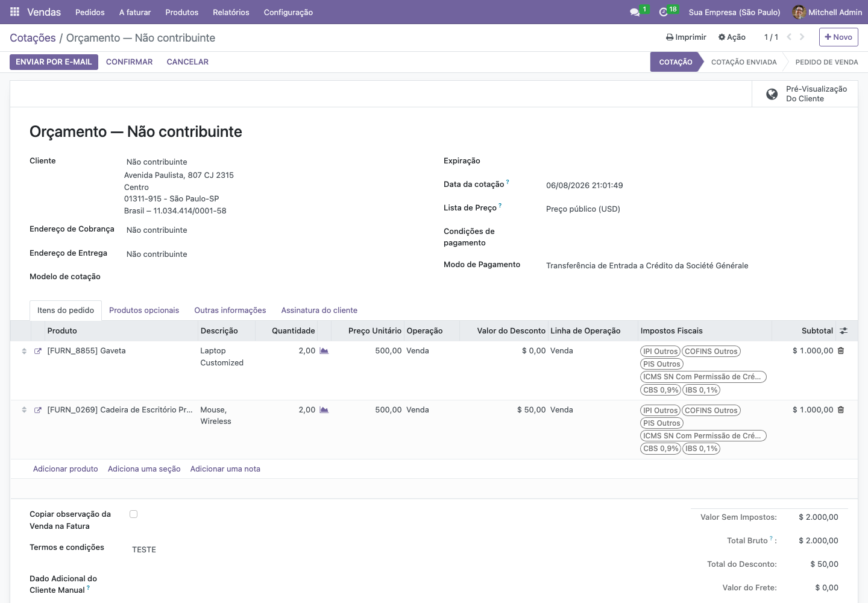This screenshot has width=868, height=603.
Task: Delete the Cadeira de Escritório order line
Action: [841, 409]
